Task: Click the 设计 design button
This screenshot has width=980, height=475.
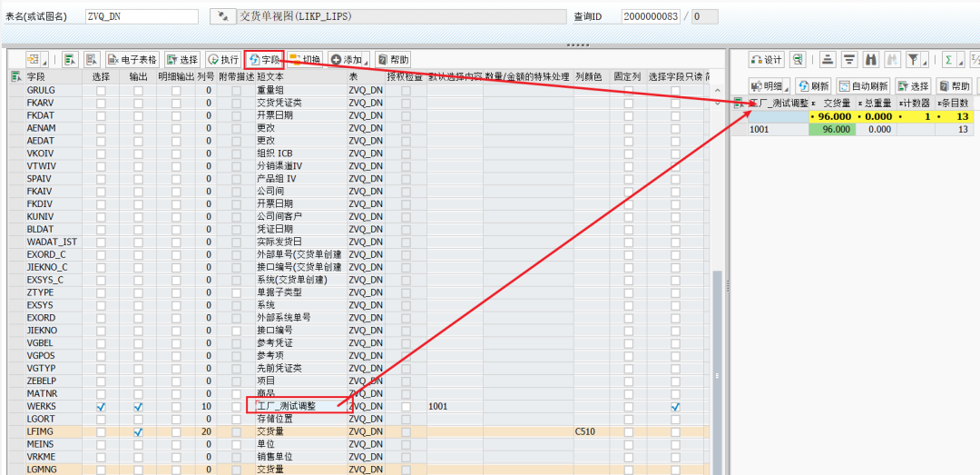Action: 766,60
